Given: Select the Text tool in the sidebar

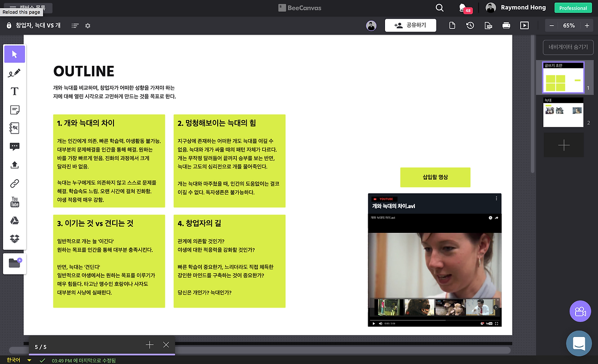Looking at the screenshot, I should 14,91.
